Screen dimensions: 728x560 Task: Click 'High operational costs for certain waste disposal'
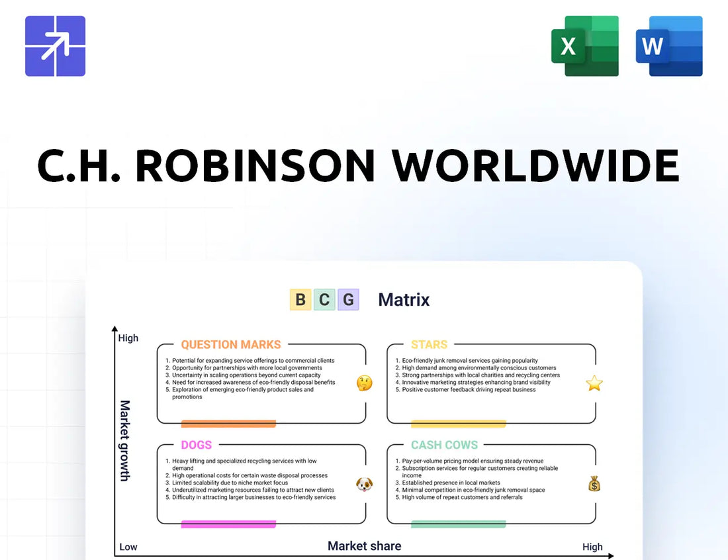[x=250, y=475]
